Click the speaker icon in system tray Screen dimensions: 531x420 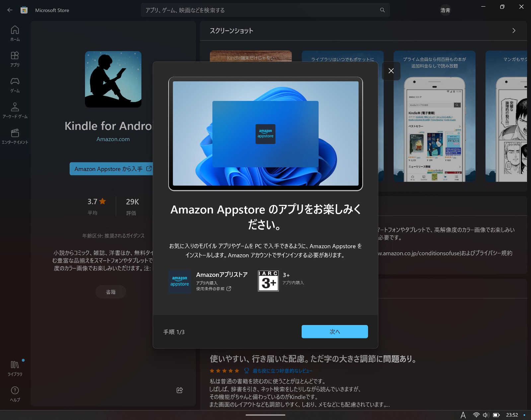486,415
